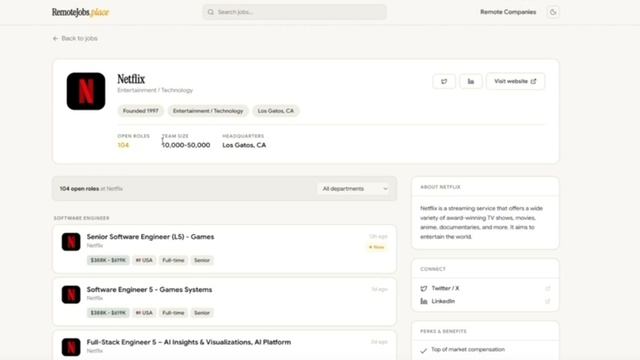Open Twitter / X link in Connect panel

[x=445, y=288]
